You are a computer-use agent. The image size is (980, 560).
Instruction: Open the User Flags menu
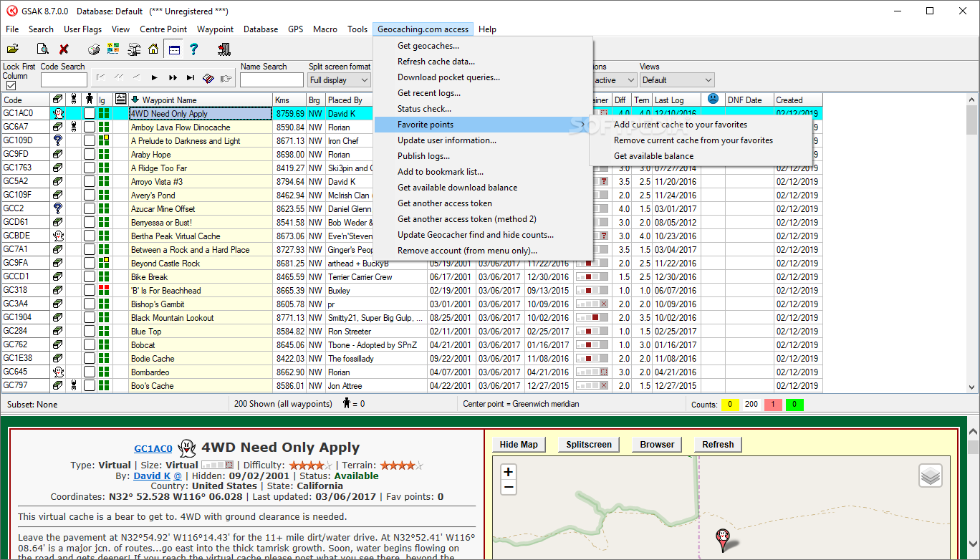pos(82,29)
